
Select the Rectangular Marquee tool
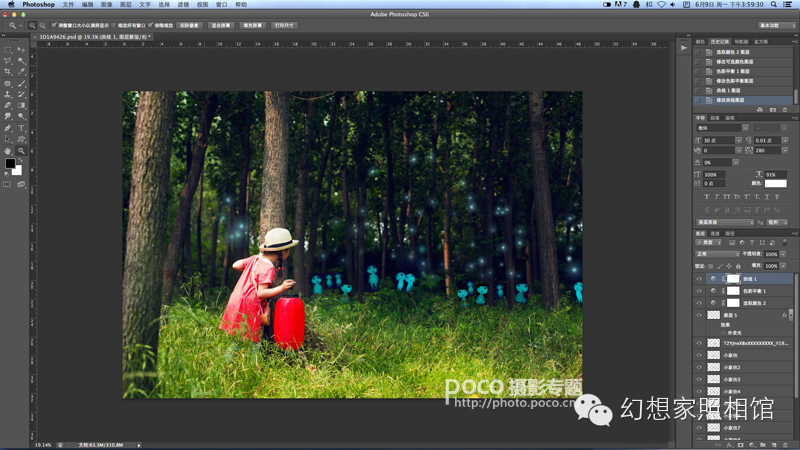click(8, 49)
